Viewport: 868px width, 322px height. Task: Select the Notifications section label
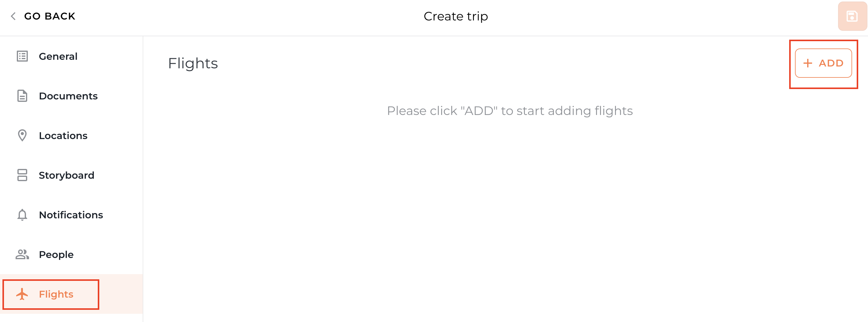(x=71, y=215)
